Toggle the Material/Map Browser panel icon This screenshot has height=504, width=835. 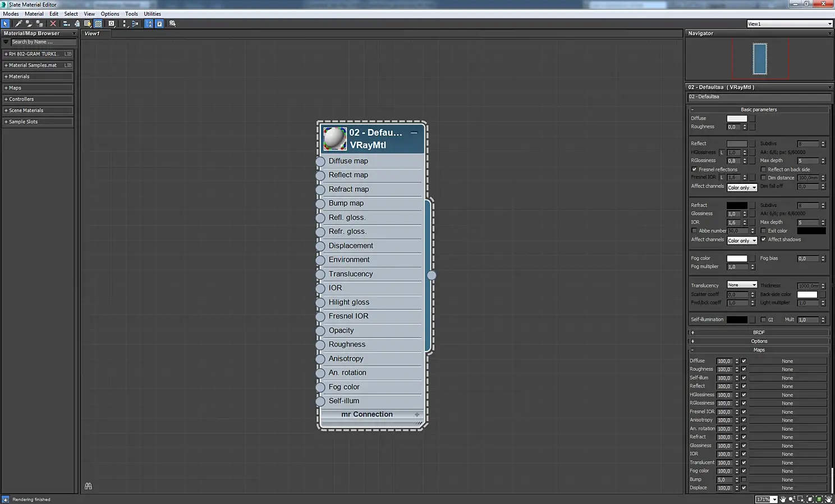pyautogui.click(x=149, y=24)
